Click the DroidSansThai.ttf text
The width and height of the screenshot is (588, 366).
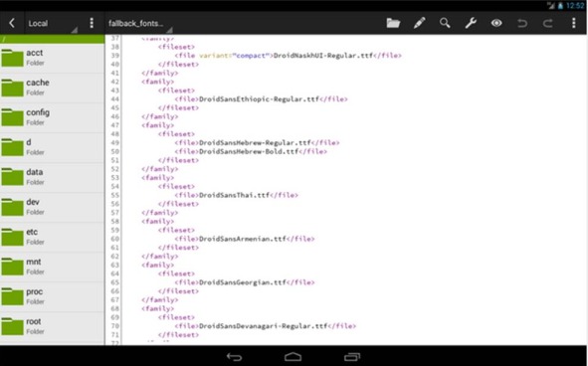[x=234, y=195]
